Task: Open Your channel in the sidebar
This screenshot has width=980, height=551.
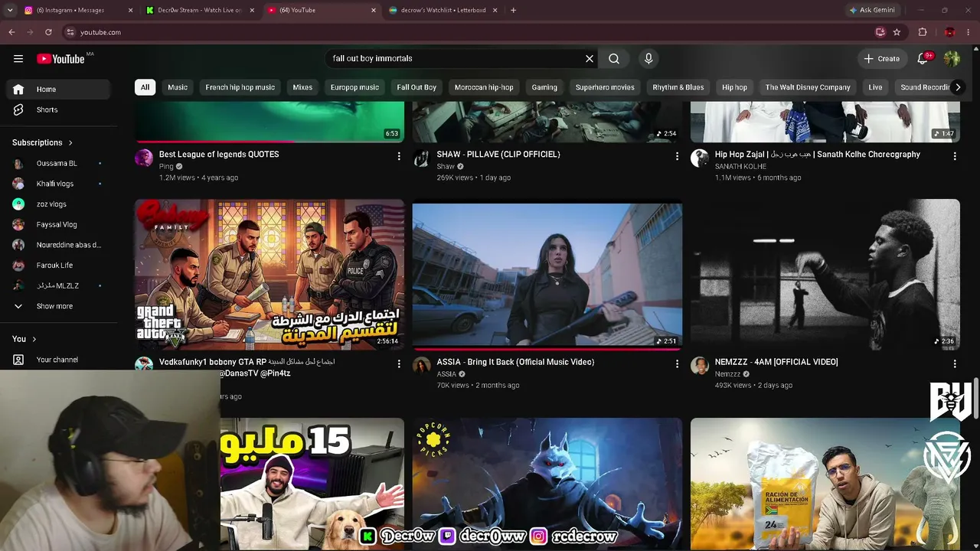Action: 59,360
